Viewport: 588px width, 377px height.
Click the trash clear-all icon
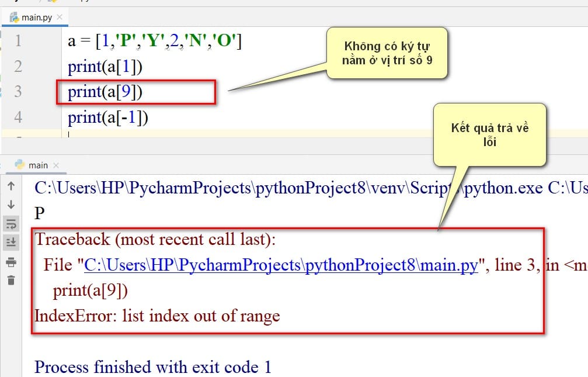pos(11,280)
